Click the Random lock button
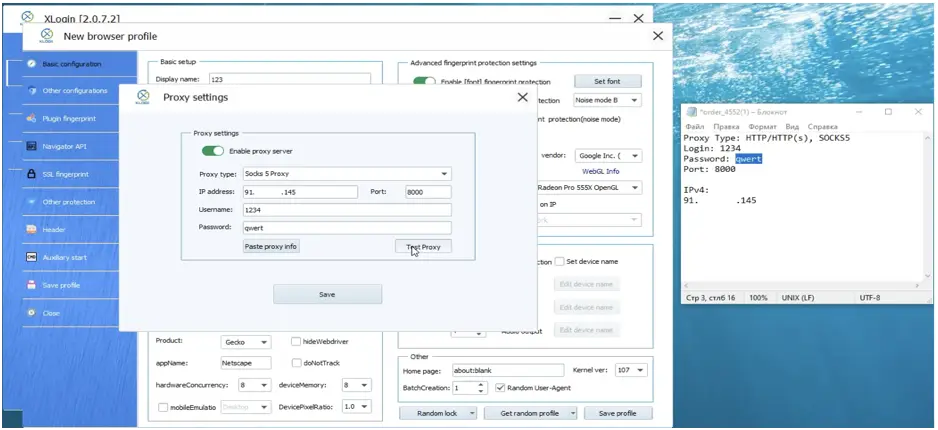The height and width of the screenshot is (430, 938). (x=438, y=413)
